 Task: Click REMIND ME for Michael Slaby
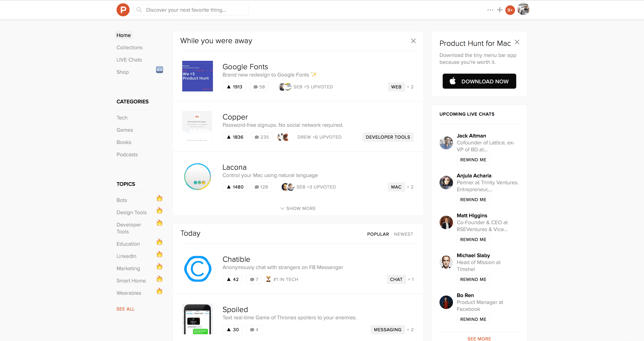click(473, 279)
